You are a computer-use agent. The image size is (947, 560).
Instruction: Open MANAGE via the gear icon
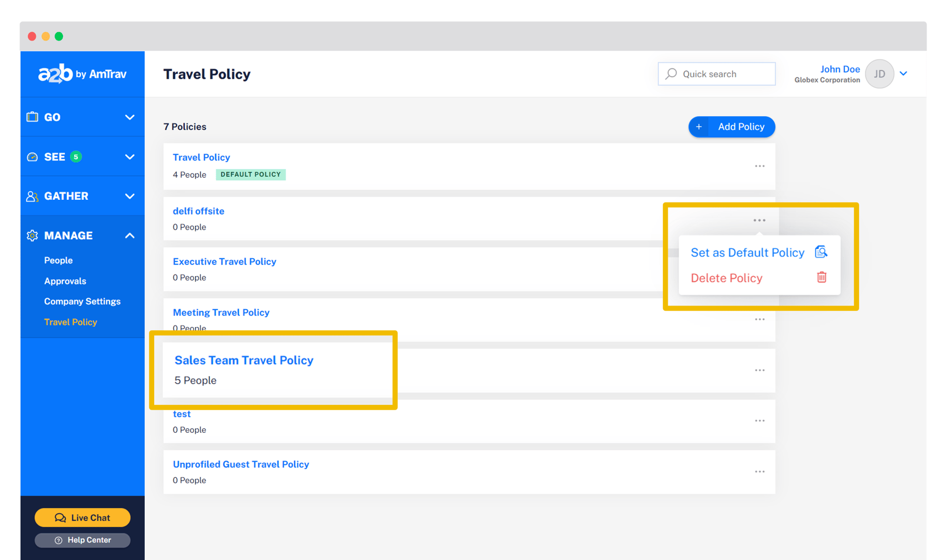(x=33, y=235)
